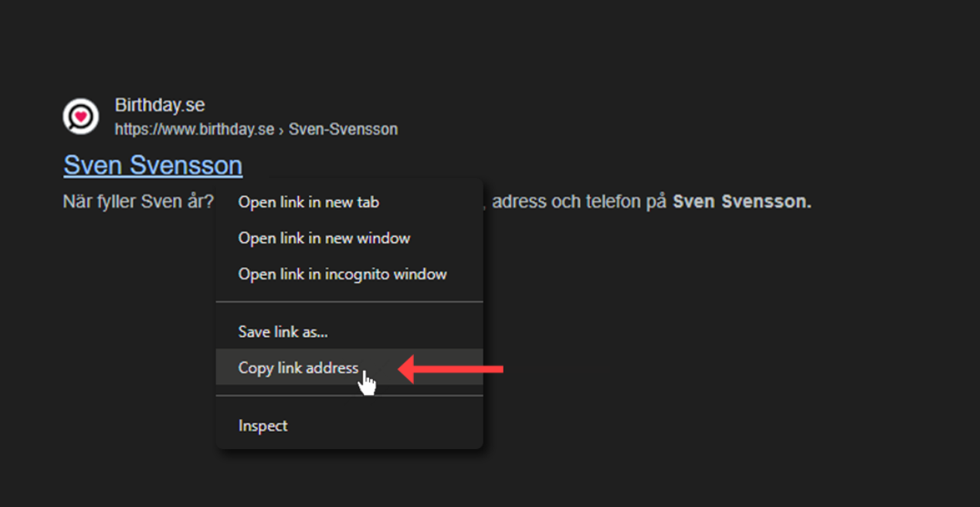
Task: Pick Open link in incognito window
Action: click(x=342, y=274)
